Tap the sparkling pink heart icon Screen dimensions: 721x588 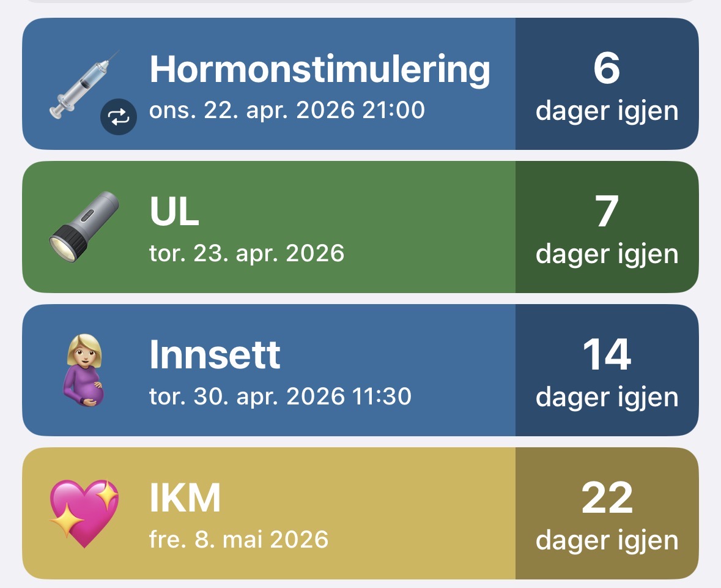click(84, 513)
